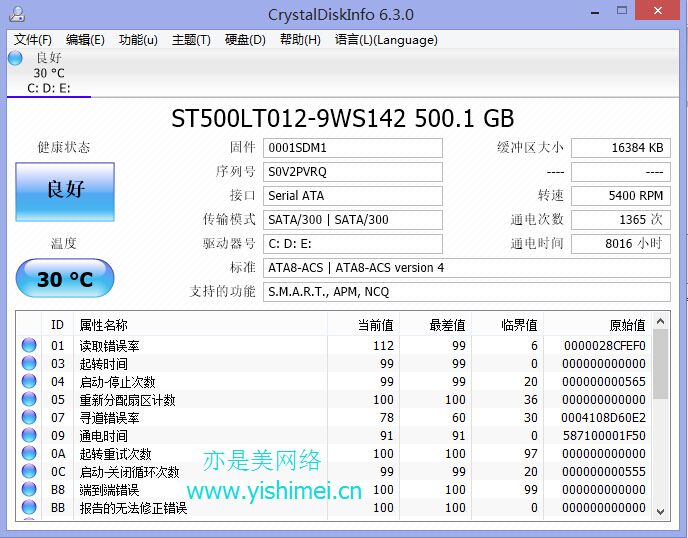Screen dimensions: 688x538
Task: Click status orb for attribute 09 通电时间
Action: click(x=28, y=436)
